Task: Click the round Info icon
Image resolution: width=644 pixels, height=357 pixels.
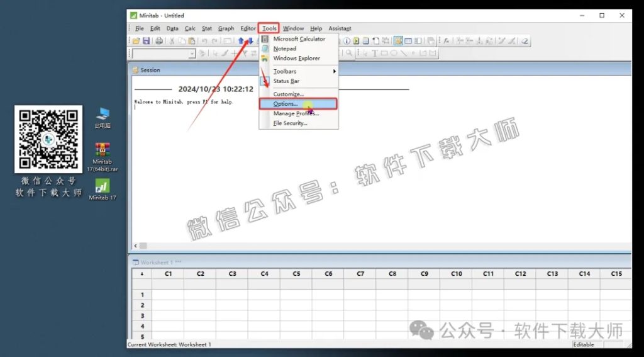Action: coord(347,41)
